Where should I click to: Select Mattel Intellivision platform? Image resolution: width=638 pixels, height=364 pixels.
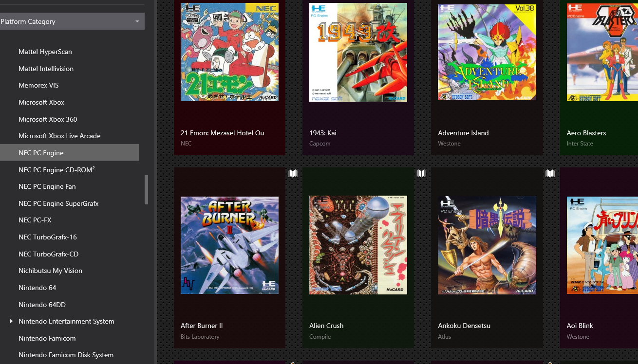[46, 69]
